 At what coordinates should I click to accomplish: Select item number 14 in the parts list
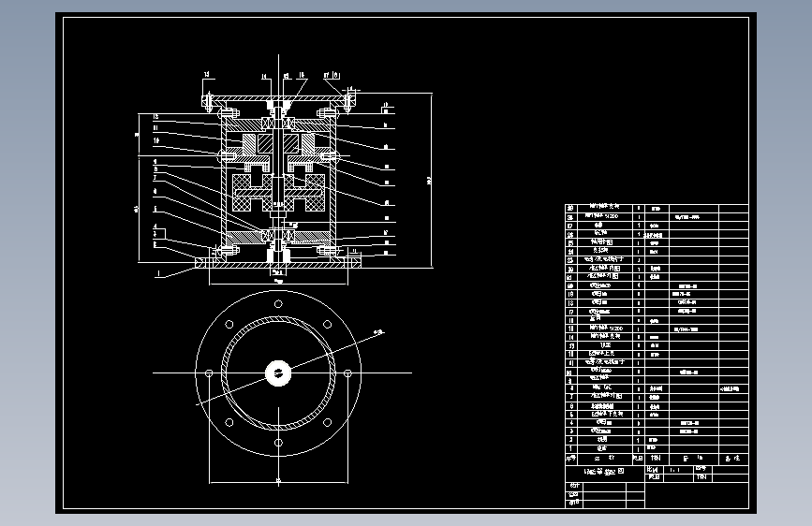click(570, 337)
